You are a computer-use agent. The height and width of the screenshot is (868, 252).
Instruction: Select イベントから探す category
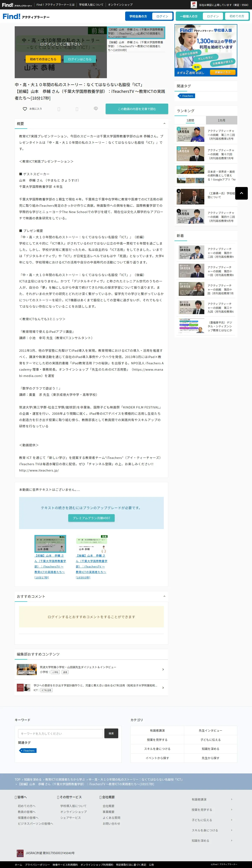(157, 758)
